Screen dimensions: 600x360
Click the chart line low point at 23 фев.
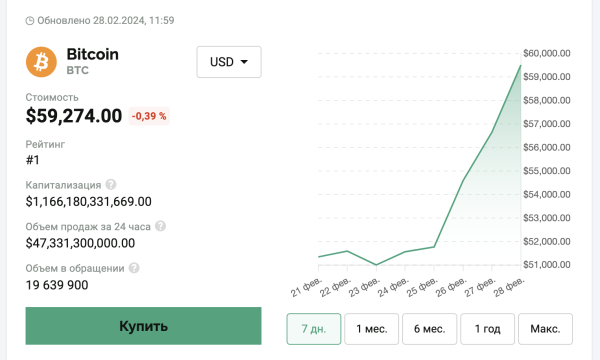(x=376, y=265)
